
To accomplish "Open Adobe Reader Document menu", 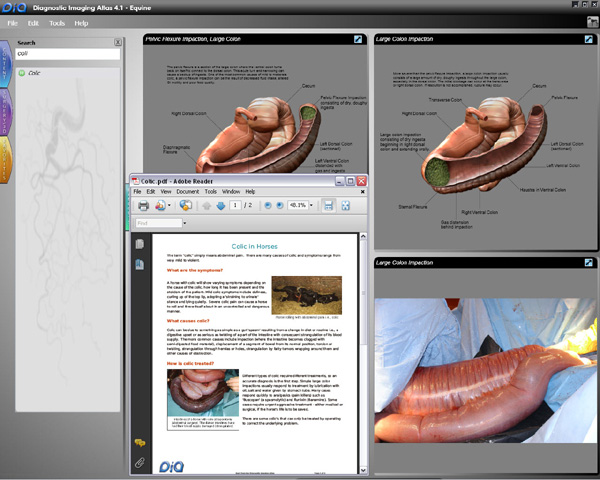I will (188, 191).
